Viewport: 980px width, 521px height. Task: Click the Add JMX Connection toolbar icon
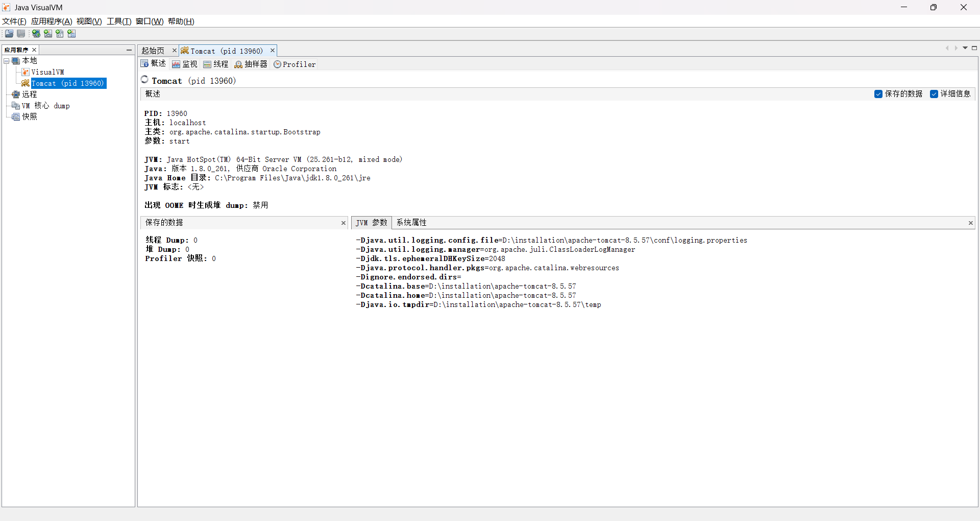pyautogui.click(x=48, y=34)
